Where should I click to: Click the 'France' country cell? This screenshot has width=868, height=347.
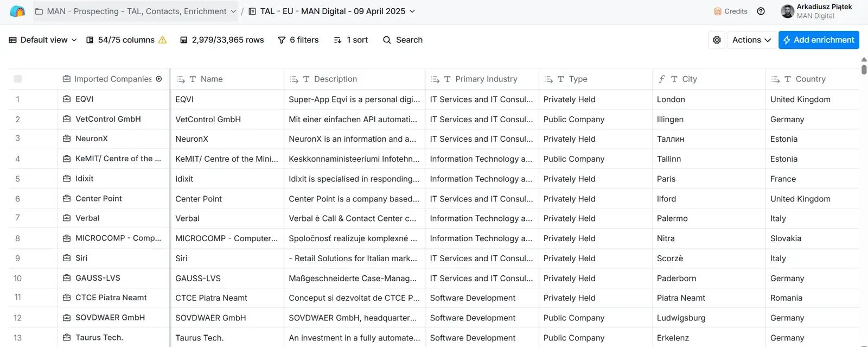click(x=812, y=179)
